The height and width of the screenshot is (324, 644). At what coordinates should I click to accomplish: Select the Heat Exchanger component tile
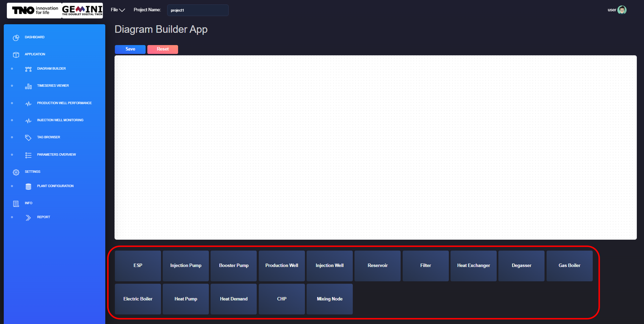473,266
